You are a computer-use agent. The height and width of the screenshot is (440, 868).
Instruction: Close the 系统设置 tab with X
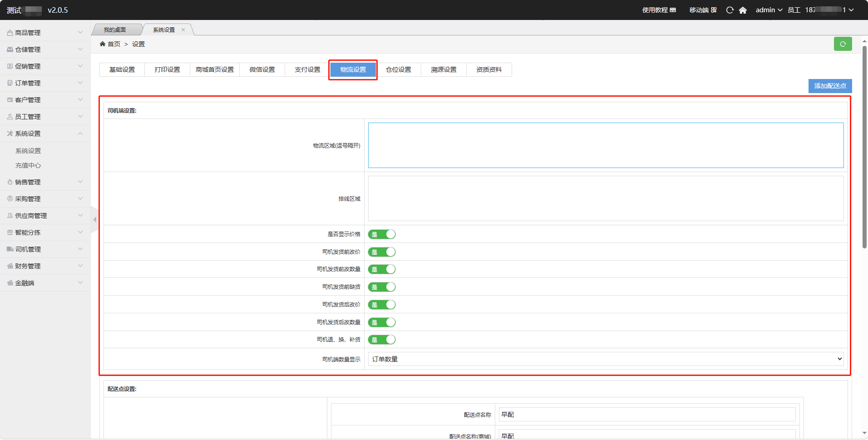coord(183,30)
